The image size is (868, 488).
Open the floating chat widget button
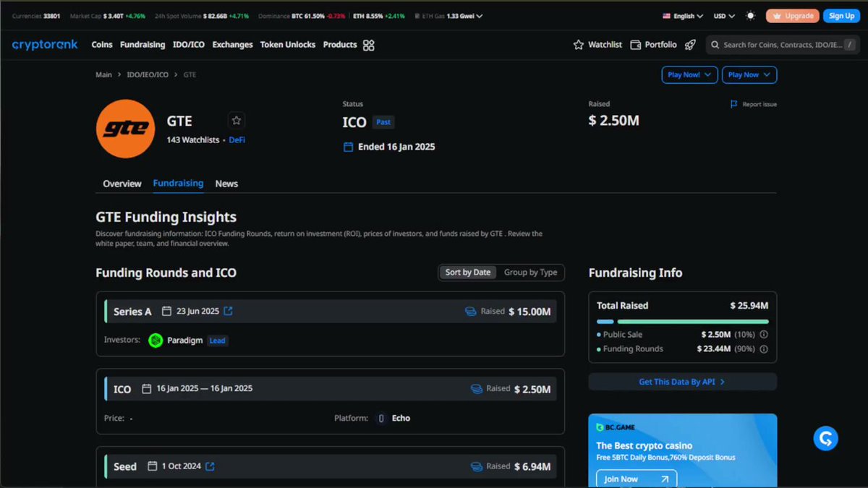click(825, 437)
